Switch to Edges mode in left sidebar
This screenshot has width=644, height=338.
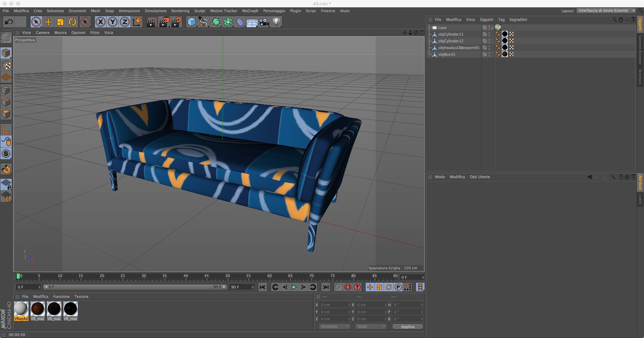pos(6,102)
